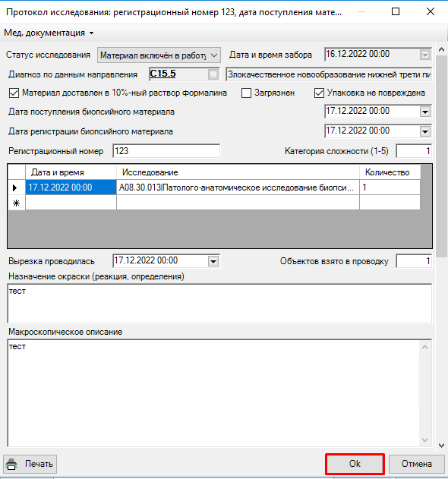Click the Регистрационный номер input field
Viewport: 448px width, 479px height.
166,151
